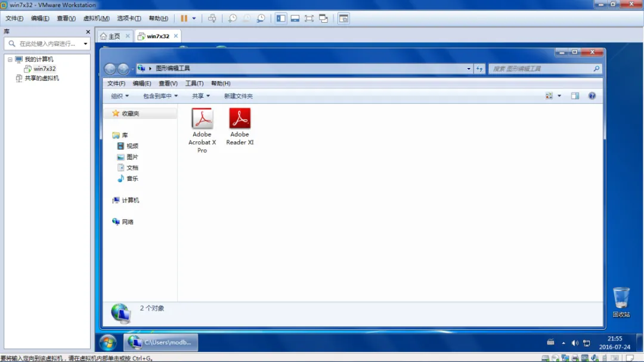Change the Explorer view mode icon
Screen dimensions: 644x362
pyautogui.click(x=549, y=96)
